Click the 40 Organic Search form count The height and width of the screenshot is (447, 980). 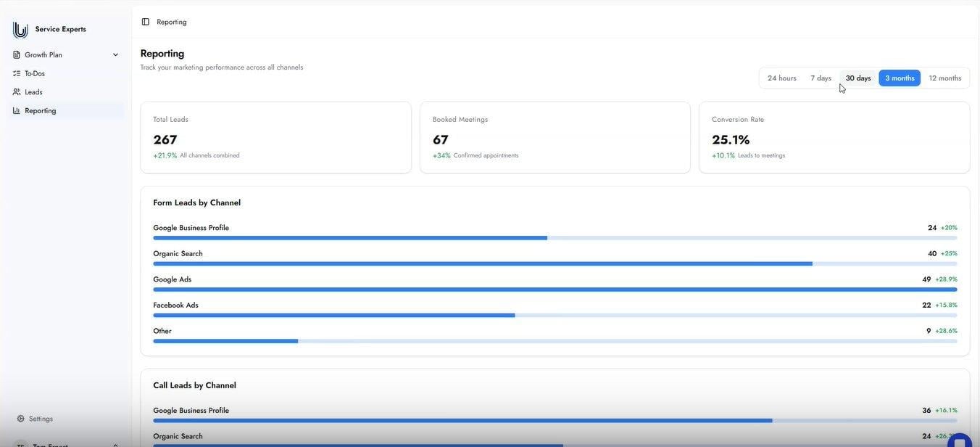[x=932, y=254]
